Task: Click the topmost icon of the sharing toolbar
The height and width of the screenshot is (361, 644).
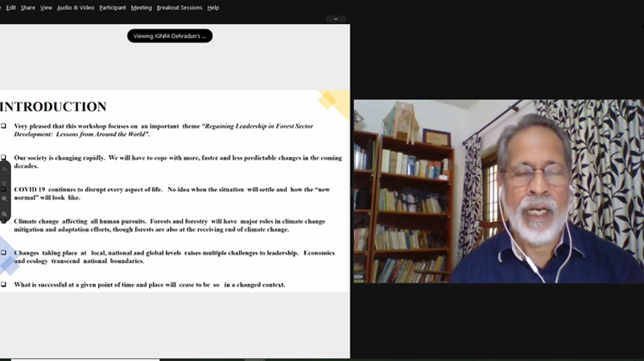Action: (4, 170)
